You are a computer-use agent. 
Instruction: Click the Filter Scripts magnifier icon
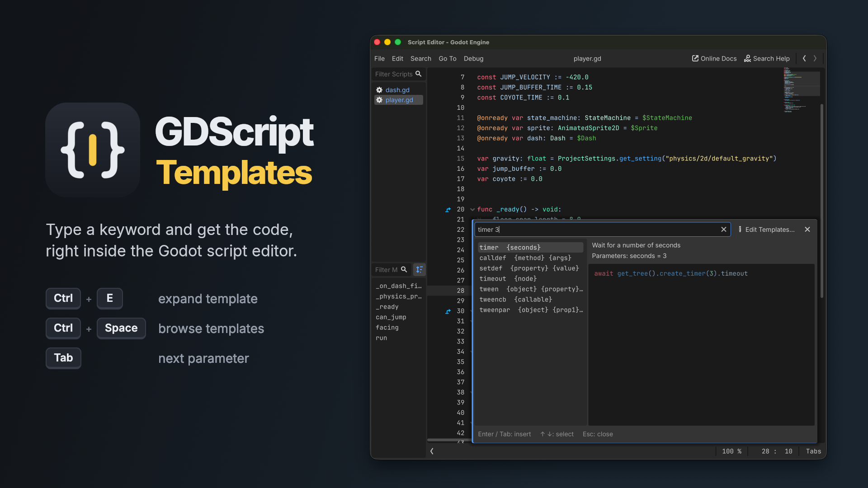point(419,74)
